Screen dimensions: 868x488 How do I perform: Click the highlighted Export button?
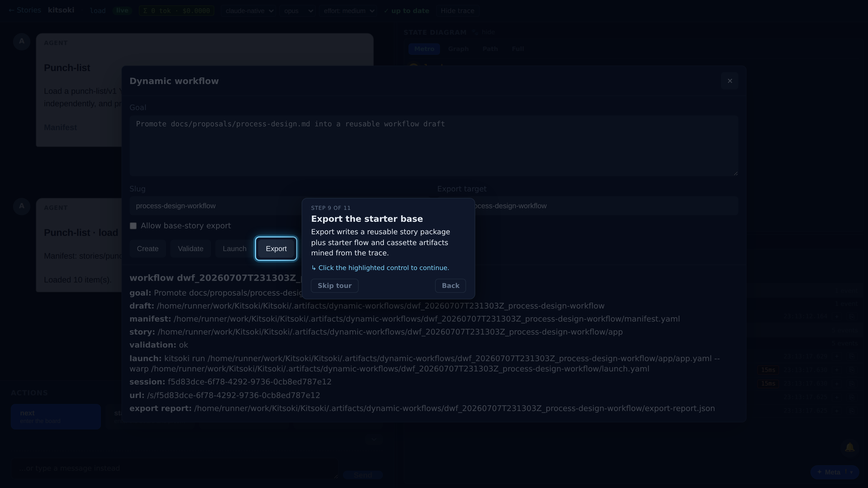[x=276, y=249]
